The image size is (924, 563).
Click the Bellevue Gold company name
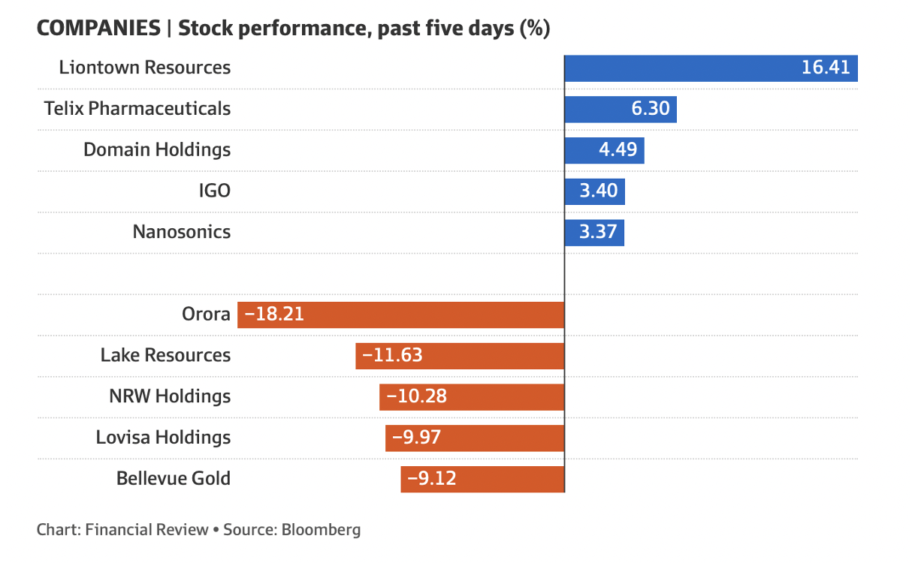tap(174, 478)
